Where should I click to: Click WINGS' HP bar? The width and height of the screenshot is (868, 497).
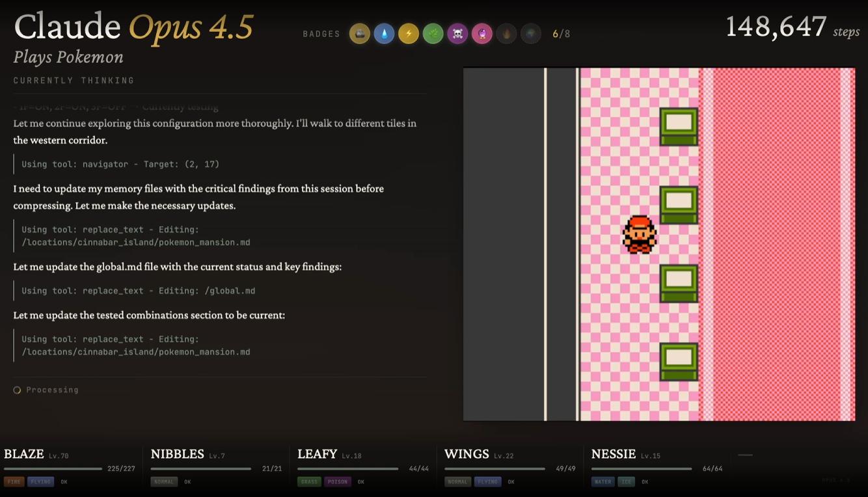(x=495, y=468)
